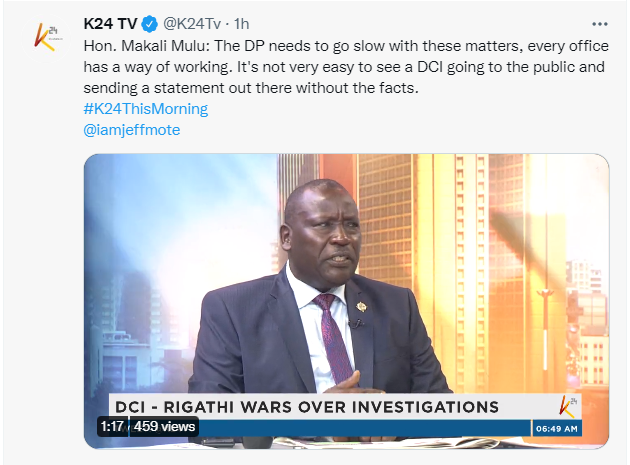Open the #K24ThisMorning hashtag

pyautogui.click(x=145, y=109)
